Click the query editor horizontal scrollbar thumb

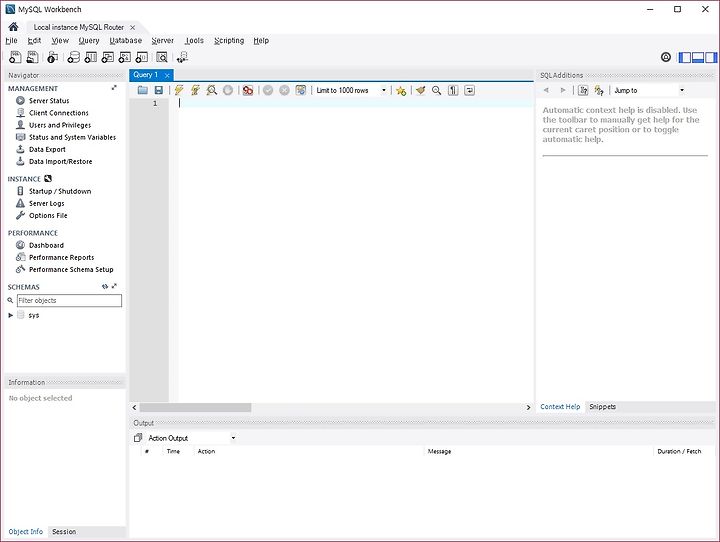click(196, 407)
